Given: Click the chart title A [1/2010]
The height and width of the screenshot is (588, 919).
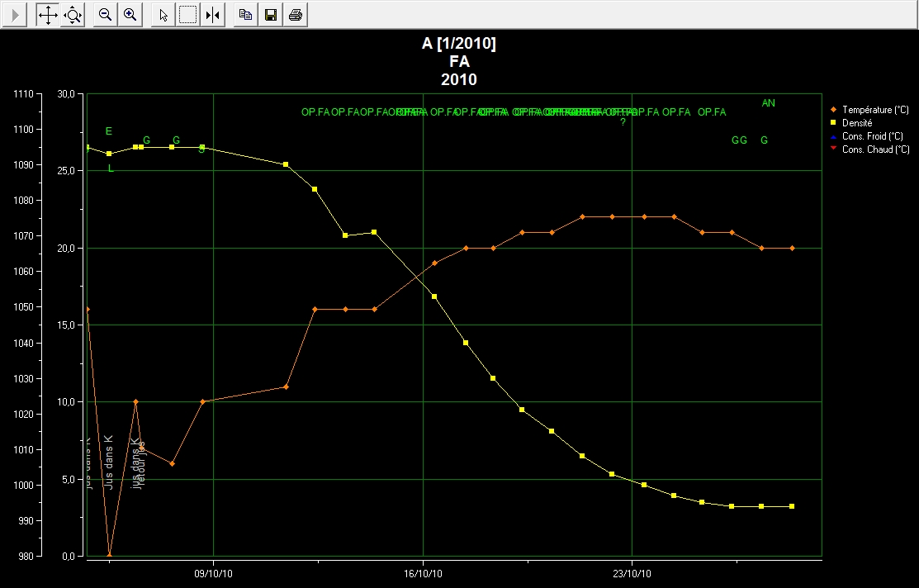Looking at the screenshot, I should [x=458, y=45].
